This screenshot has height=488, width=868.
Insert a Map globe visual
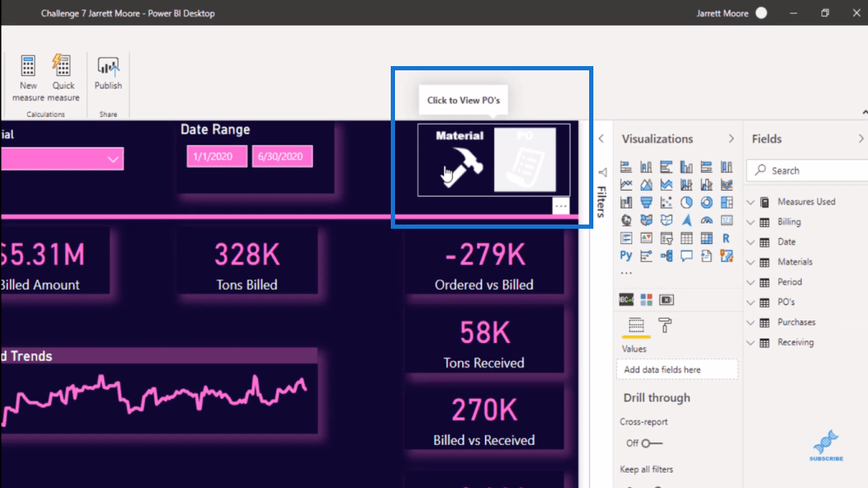coord(626,220)
